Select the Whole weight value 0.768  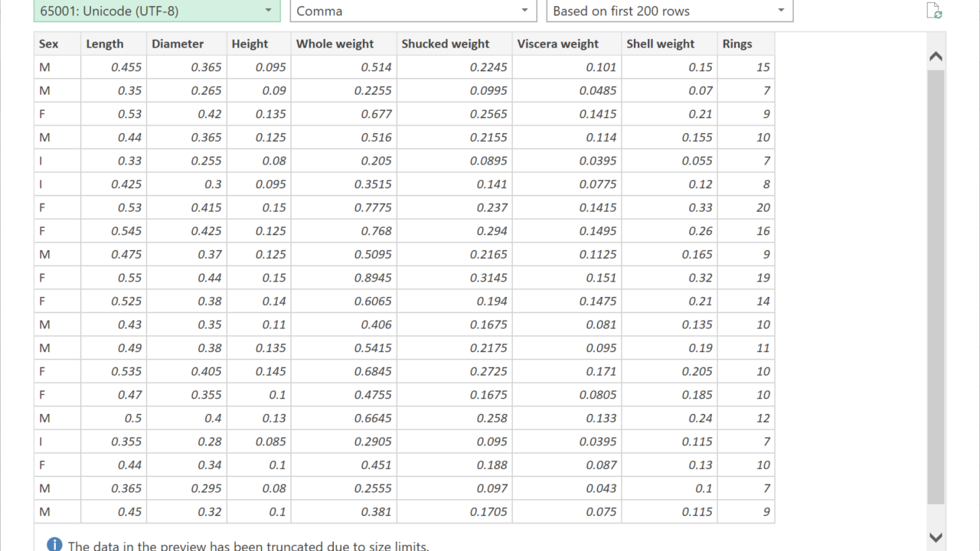click(x=343, y=231)
